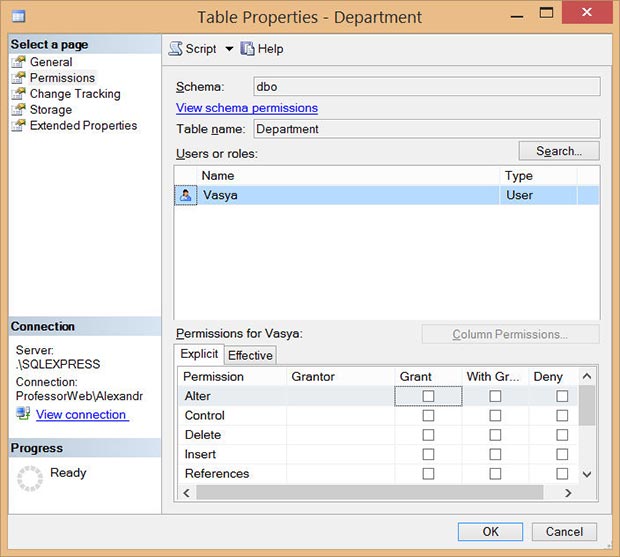The image size is (620, 557).
Task: Click the horizontal scrollbar thumb in permissions
Action: (370, 493)
